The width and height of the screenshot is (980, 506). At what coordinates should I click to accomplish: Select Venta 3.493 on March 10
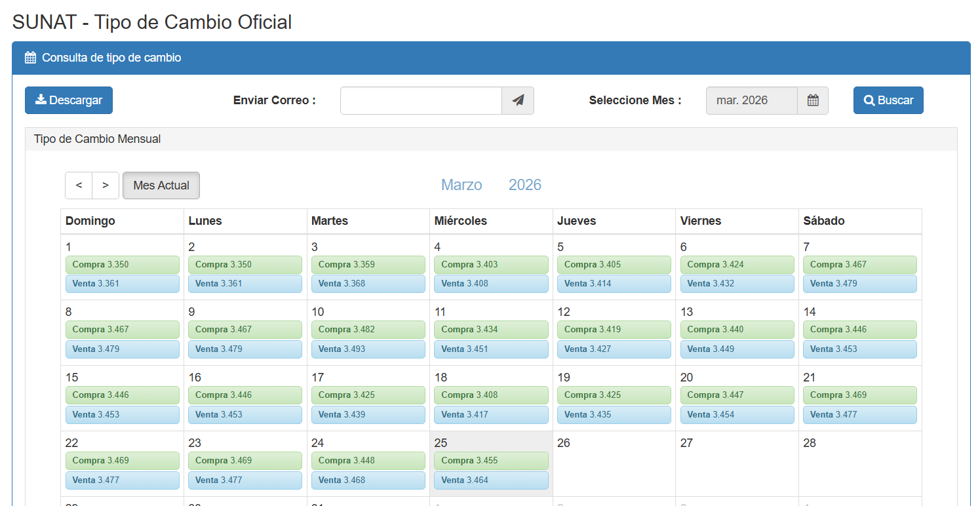[x=368, y=349]
